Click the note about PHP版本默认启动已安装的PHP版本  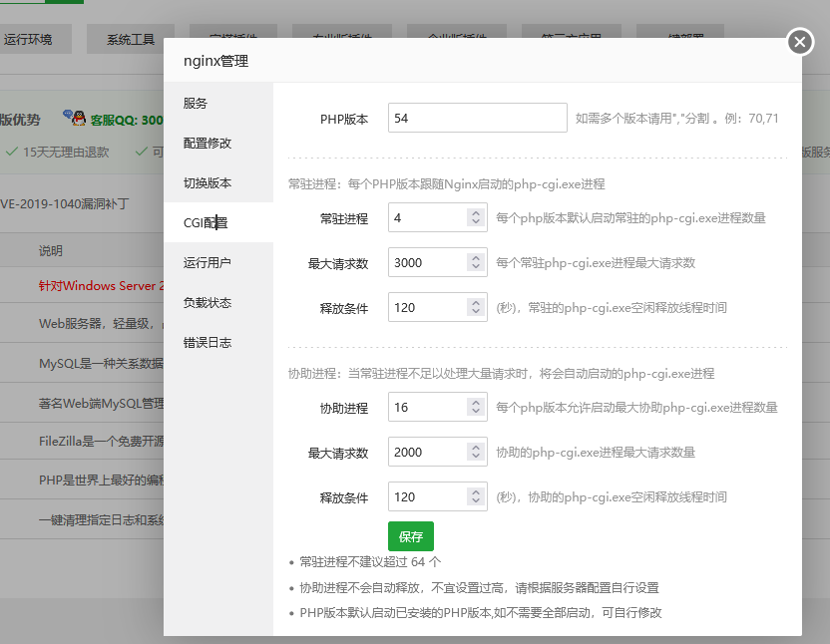point(481,613)
